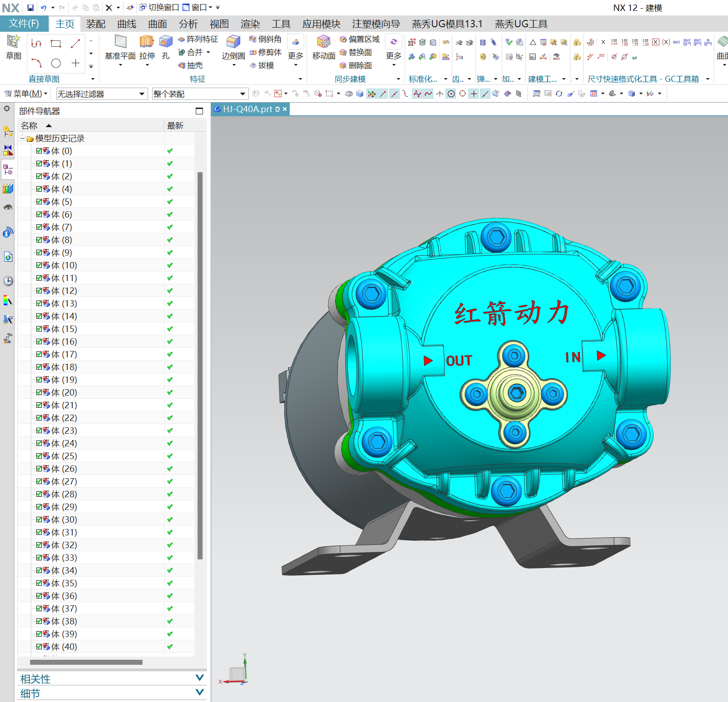Click the 阵列特征 button
728x702 pixels.
pos(198,39)
